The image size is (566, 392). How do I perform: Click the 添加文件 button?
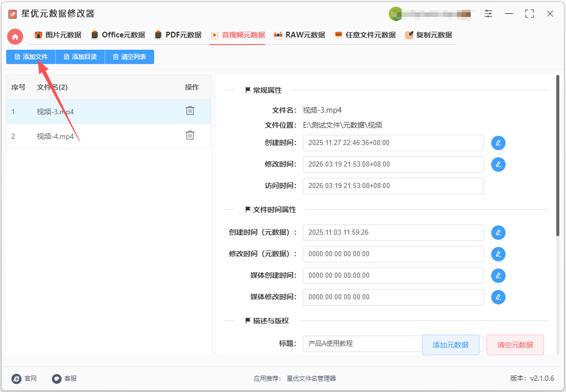pos(31,57)
